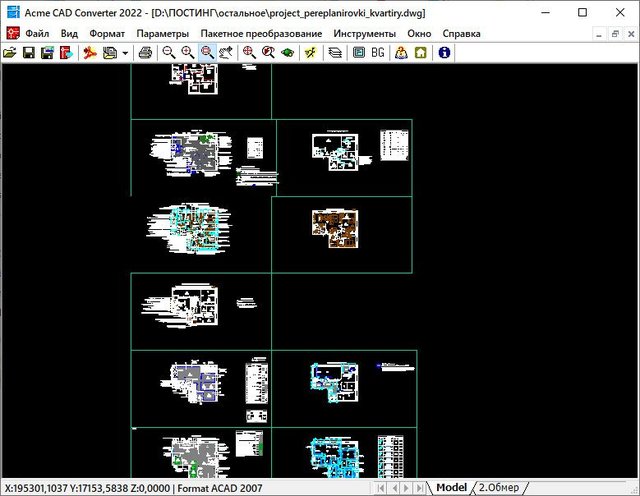This screenshot has width=640, height=496.
Task: Click the next layout tab arrow
Action: point(407,487)
